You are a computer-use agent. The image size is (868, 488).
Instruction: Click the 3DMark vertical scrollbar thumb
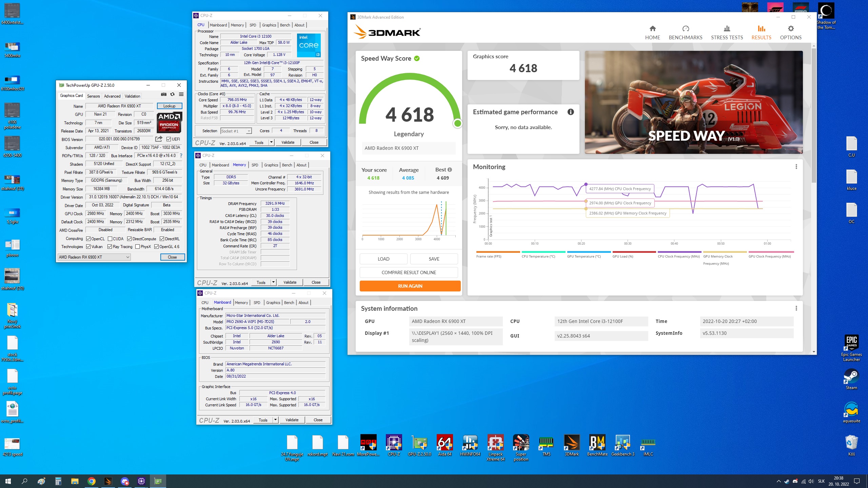(x=813, y=115)
